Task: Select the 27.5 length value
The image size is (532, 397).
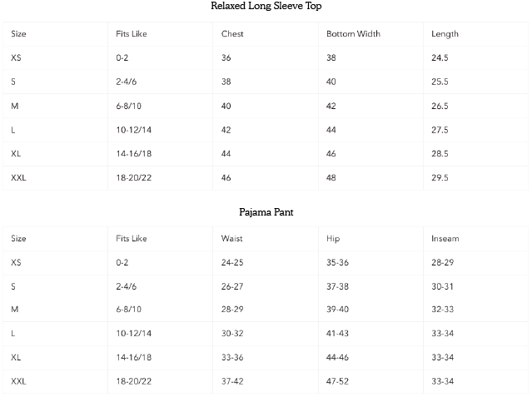Action: (x=440, y=131)
